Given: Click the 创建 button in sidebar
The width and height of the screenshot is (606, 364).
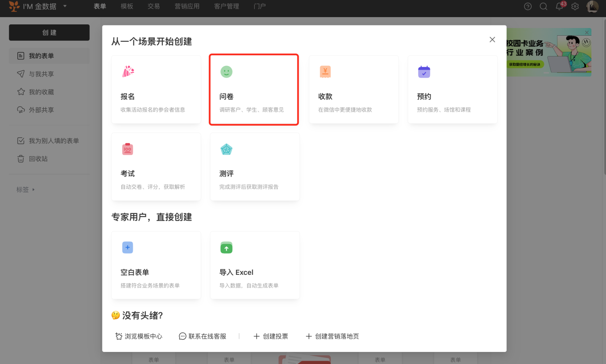Looking at the screenshot, I should click(x=49, y=32).
